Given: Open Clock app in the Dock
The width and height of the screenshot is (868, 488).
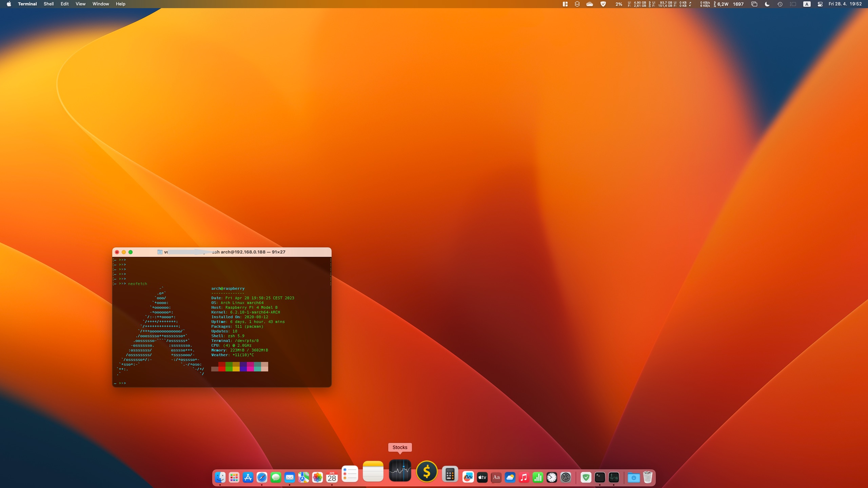Looking at the screenshot, I should click(x=552, y=477).
